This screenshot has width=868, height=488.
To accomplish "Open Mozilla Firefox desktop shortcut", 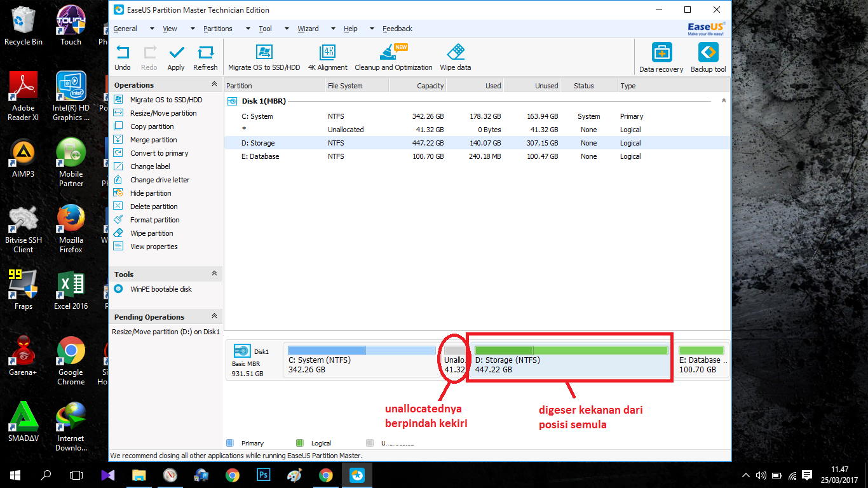I will (x=71, y=228).
